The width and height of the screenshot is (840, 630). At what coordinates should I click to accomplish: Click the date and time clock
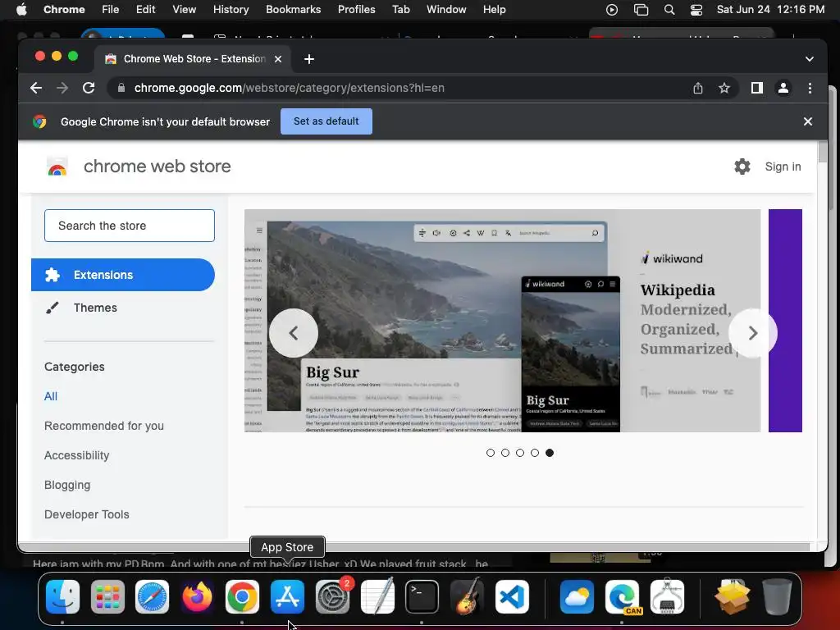tap(770, 10)
